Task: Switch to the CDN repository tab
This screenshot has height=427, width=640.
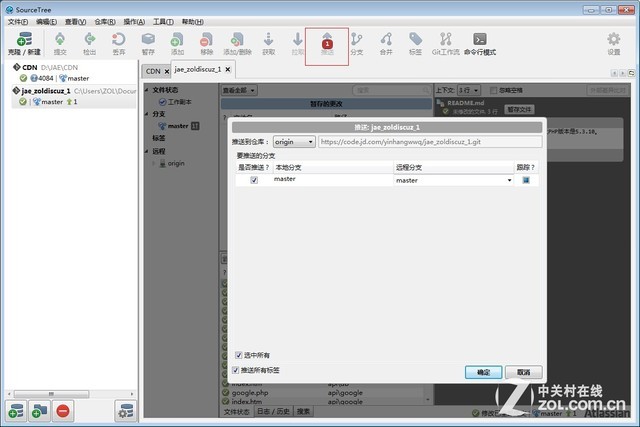Action: [153, 71]
